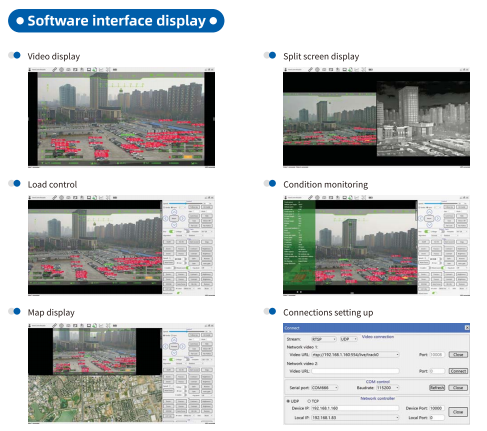Screen dimensions: 487x431
Task: Toggle green switch below arrows in Condition monitoring
Action: tap(427, 231)
